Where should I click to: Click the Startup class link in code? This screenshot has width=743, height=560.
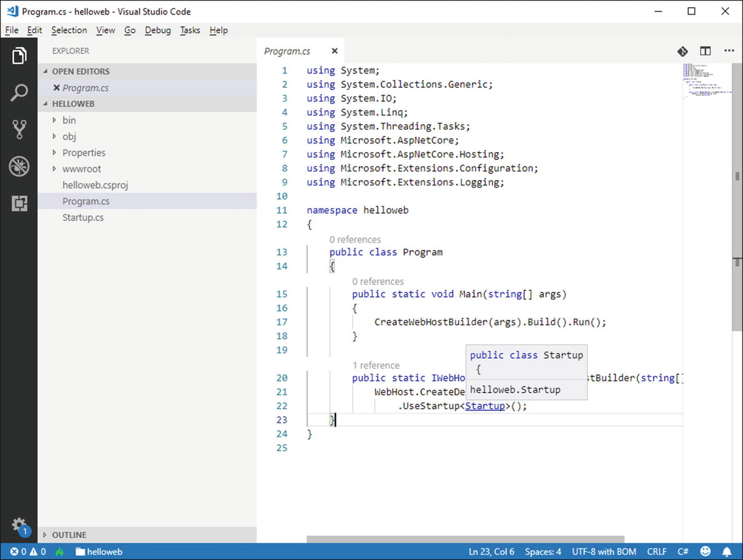coord(485,406)
